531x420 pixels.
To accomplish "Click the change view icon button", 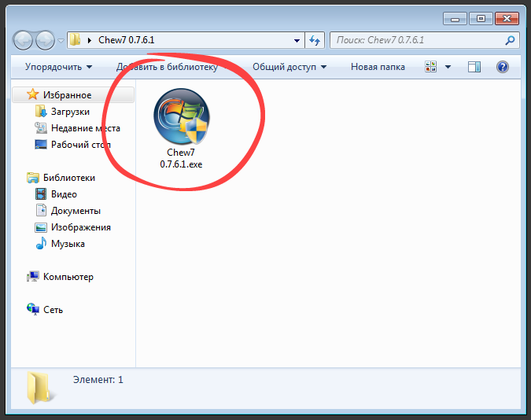I will [x=431, y=68].
